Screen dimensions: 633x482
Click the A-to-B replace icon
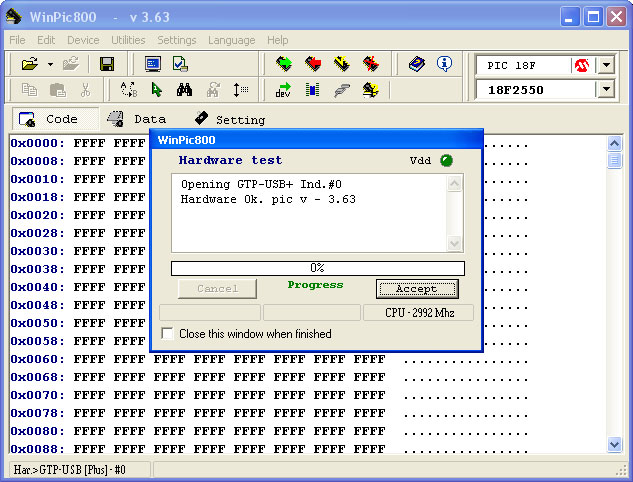[x=129, y=90]
